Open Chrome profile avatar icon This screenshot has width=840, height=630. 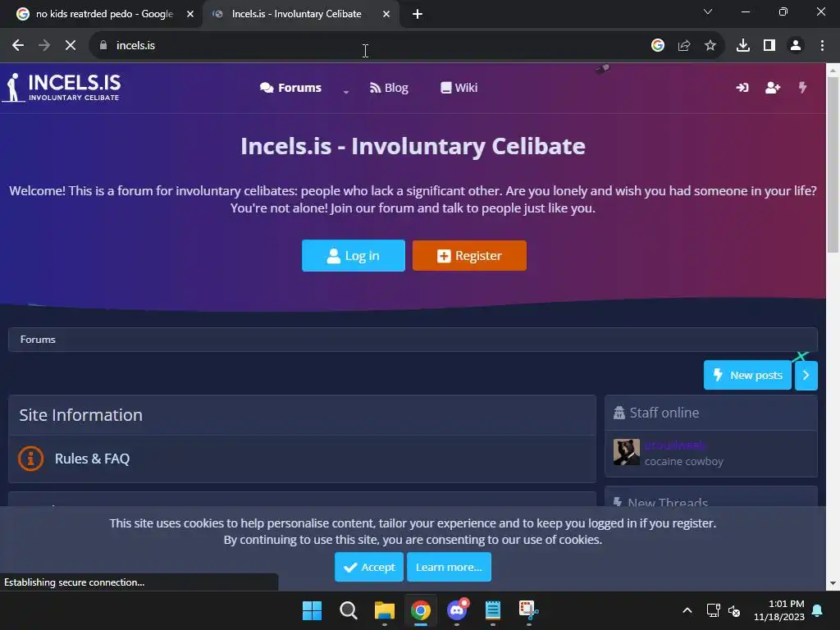[796, 46]
